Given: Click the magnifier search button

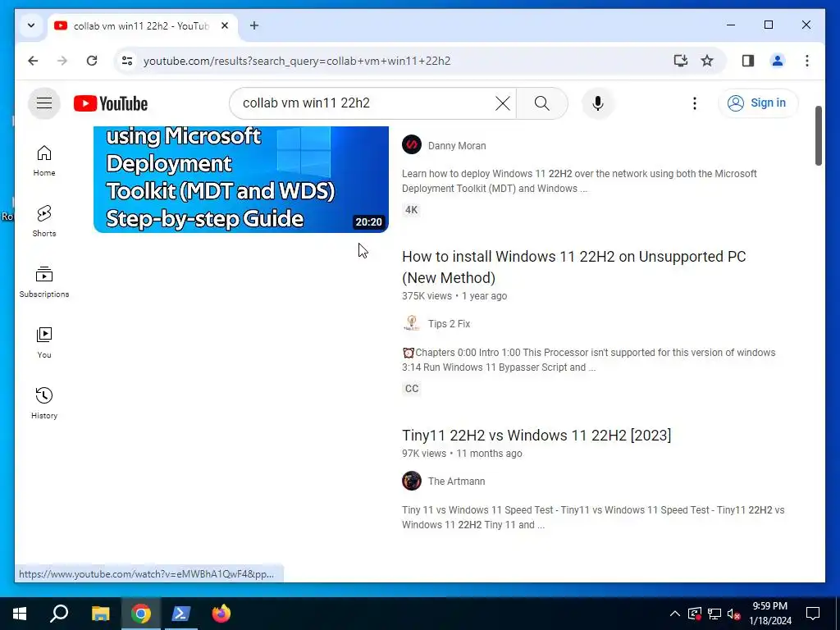Looking at the screenshot, I should tap(541, 103).
